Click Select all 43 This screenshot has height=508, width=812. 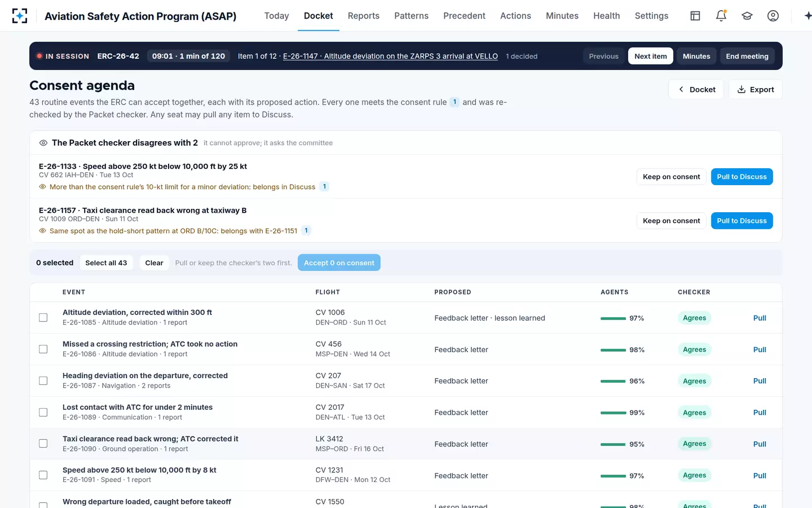click(x=106, y=262)
